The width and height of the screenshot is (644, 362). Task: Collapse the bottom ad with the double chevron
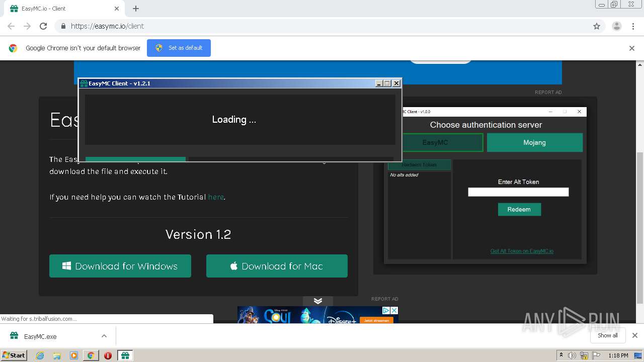point(318,301)
